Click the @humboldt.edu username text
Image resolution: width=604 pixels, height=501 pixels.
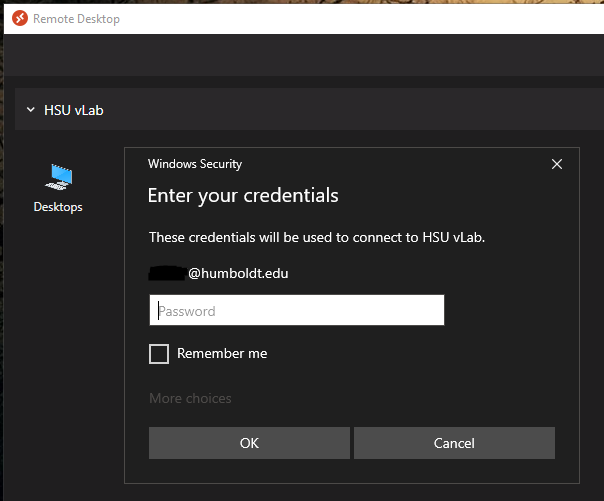click(238, 273)
